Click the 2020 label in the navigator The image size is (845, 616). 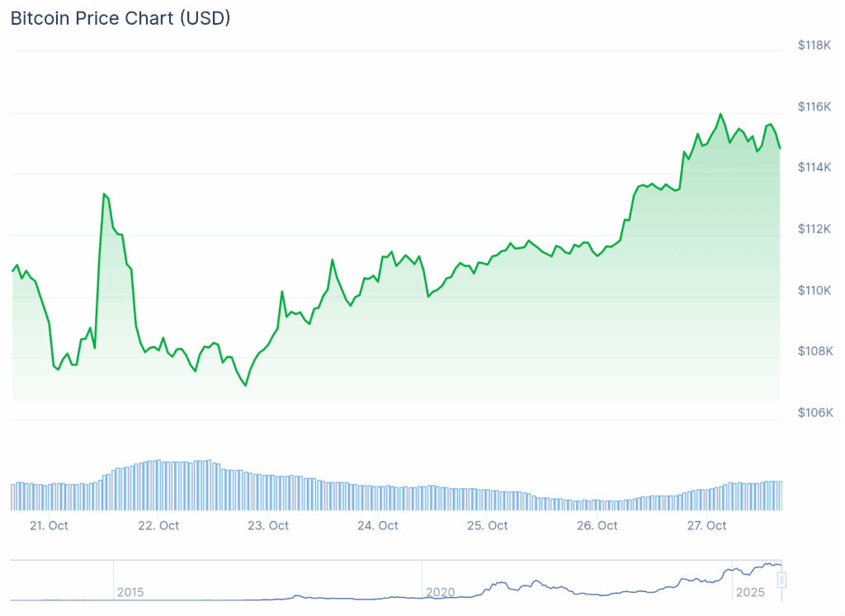tap(440, 592)
